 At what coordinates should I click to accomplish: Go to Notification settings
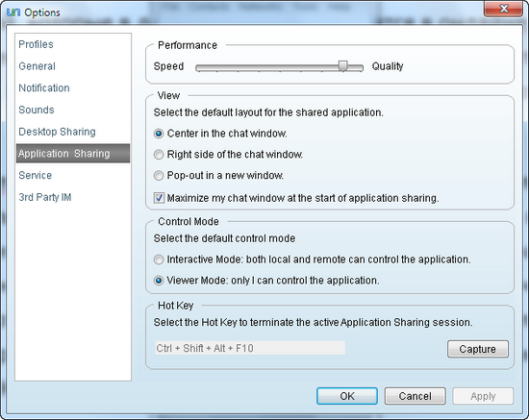[x=44, y=88]
